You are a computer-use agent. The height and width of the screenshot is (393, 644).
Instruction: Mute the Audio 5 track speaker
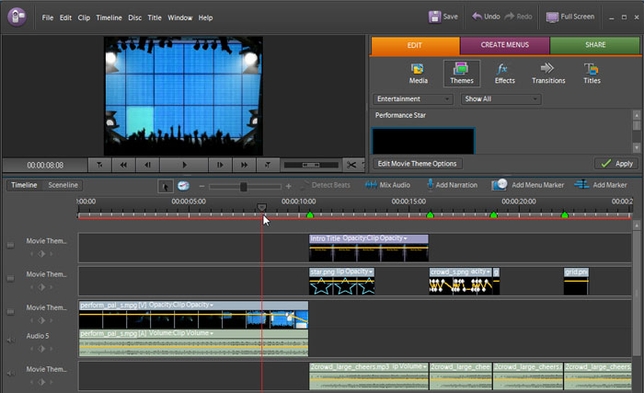(11, 340)
